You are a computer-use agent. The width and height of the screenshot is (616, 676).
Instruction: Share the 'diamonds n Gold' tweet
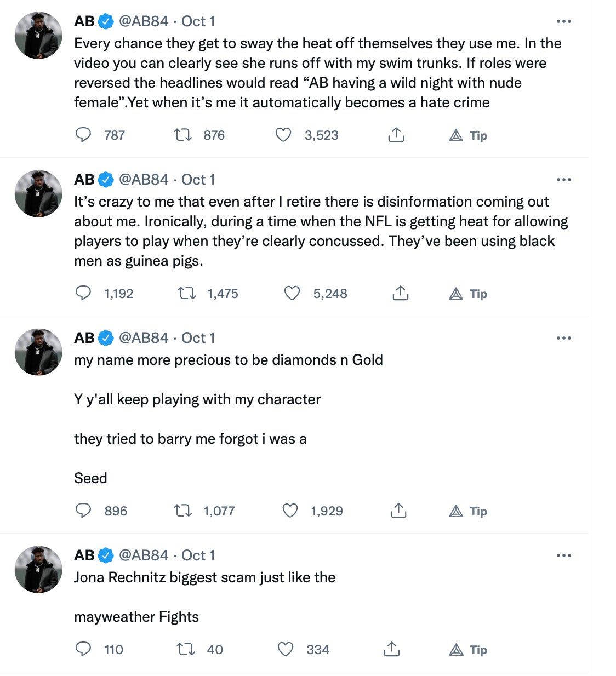[x=398, y=511]
